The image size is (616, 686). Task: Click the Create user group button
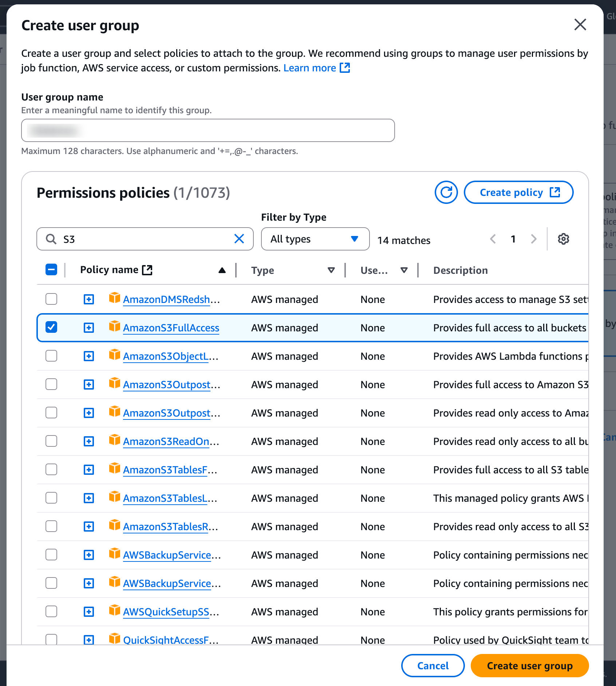click(x=529, y=666)
